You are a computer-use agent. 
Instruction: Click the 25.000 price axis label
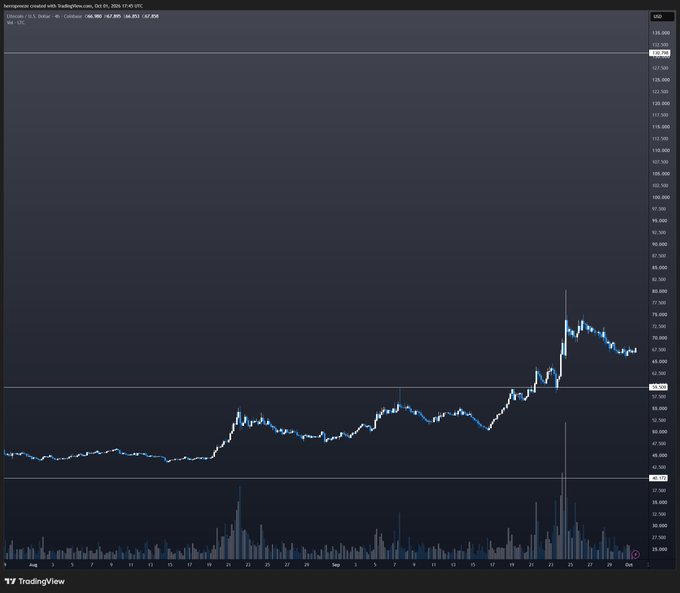tap(660, 549)
